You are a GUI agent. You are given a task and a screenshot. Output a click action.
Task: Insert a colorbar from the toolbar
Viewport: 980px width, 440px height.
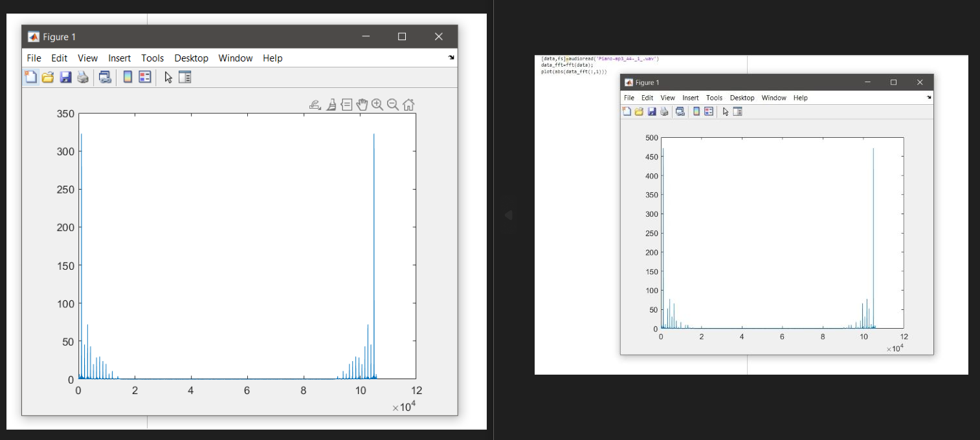(127, 76)
